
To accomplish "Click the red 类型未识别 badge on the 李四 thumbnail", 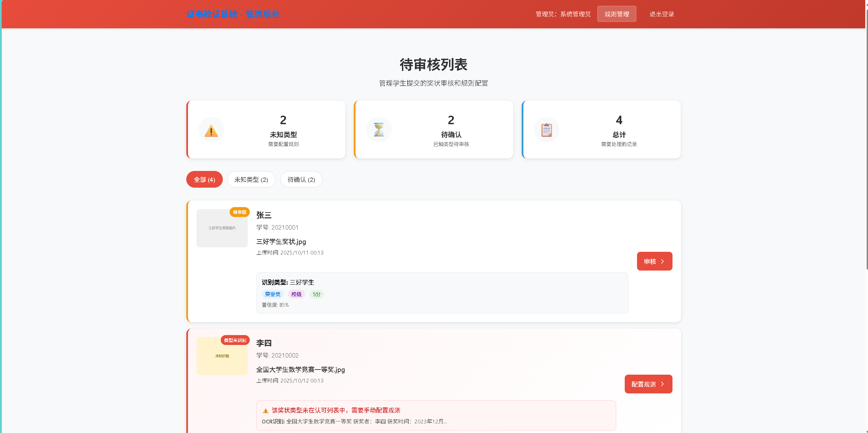I will point(235,340).
